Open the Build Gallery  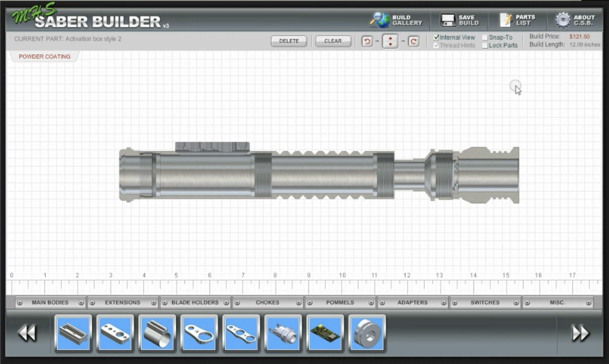(x=396, y=20)
